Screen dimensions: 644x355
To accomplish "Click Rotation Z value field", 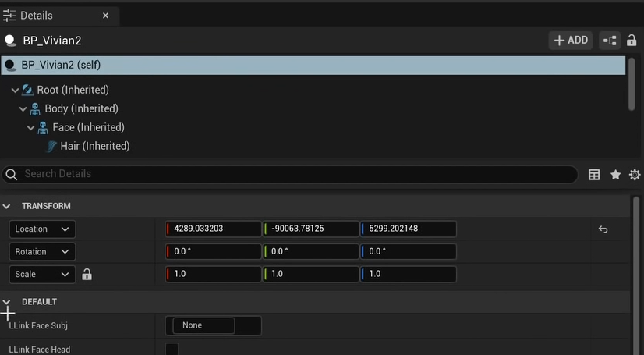I will click(x=409, y=251).
